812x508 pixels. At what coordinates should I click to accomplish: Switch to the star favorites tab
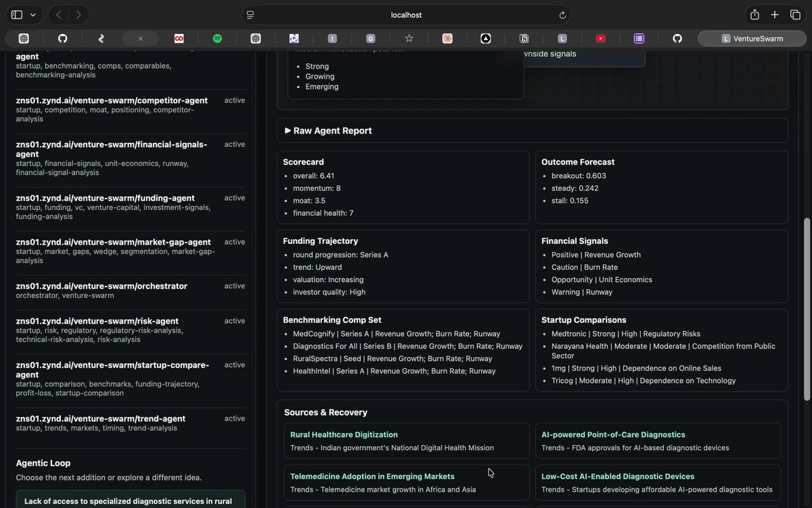pos(409,39)
